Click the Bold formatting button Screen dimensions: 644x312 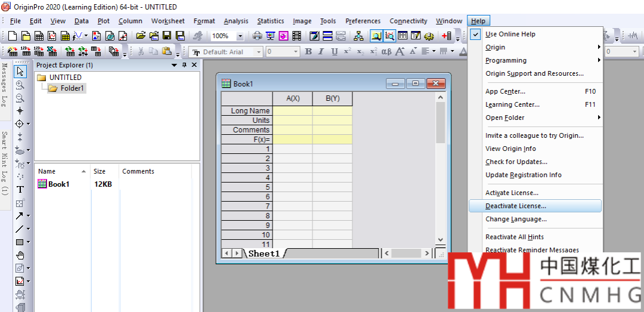(308, 52)
